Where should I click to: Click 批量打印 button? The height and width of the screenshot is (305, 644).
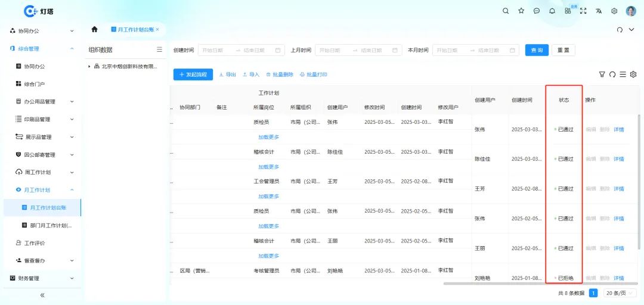click(x=314, y=74)
